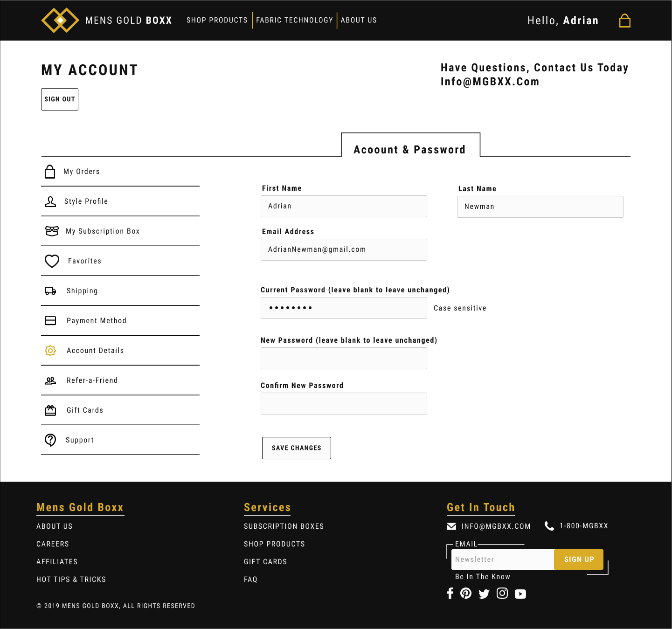The image size is (672, 629).
Task: Open the Careers footer link
Action: click(x=53, y=544)
